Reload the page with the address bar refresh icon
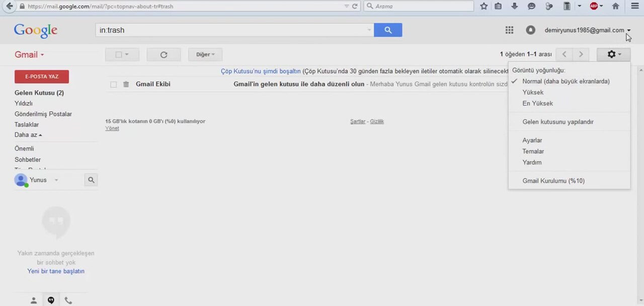 pyautogui.click(x=355, y=6)
